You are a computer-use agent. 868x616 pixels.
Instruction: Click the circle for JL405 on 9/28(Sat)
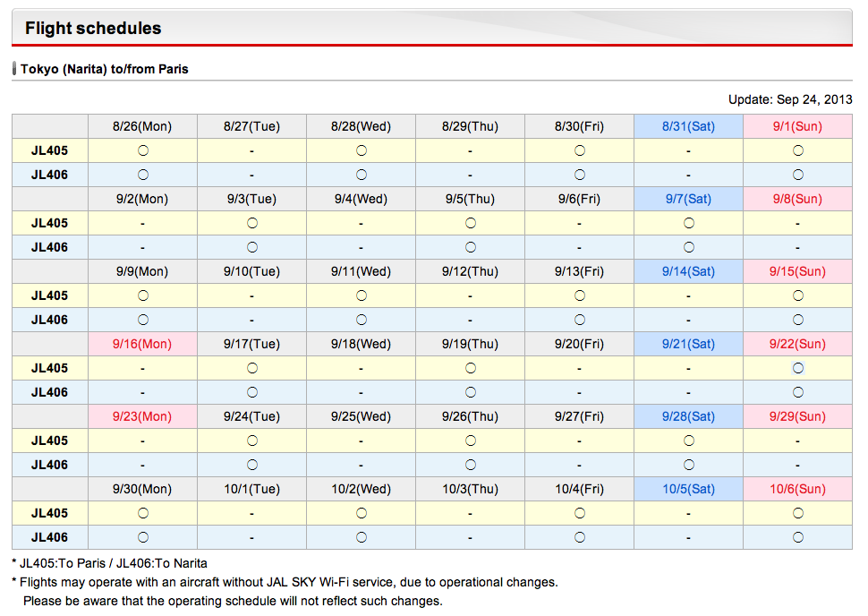tap(689, 441)
